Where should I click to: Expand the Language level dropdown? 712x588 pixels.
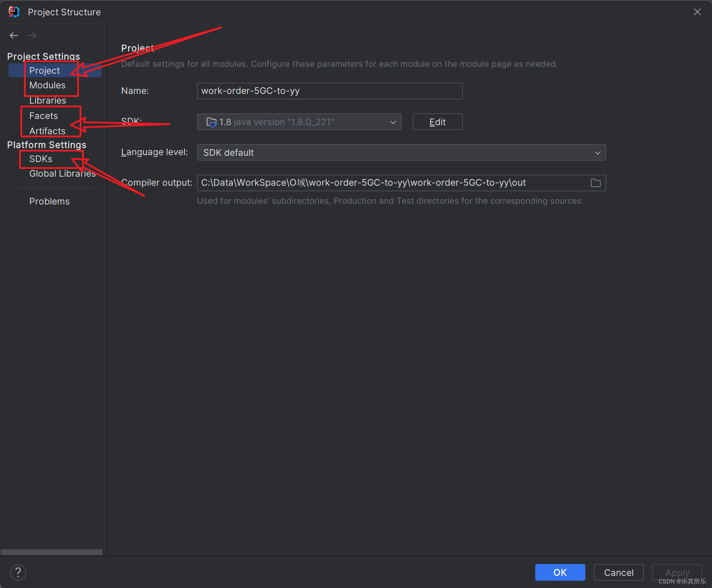point(598,153)
